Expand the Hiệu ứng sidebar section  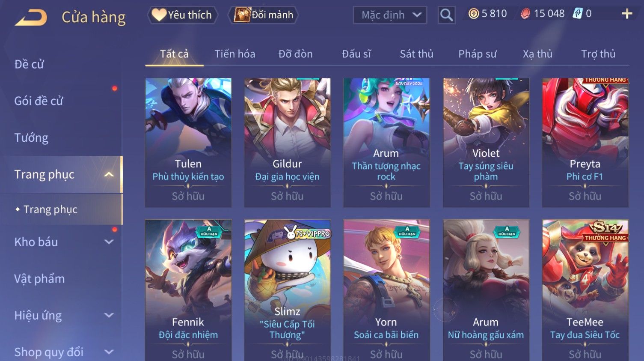click(109, 316)
